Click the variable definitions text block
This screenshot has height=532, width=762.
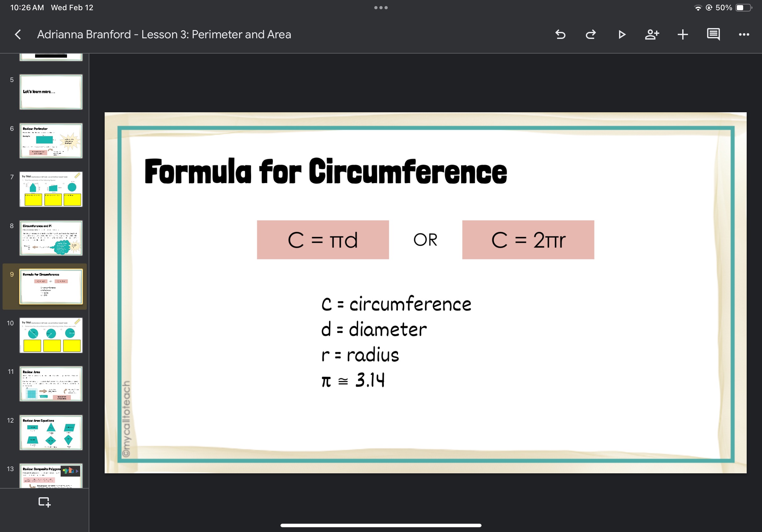396,342
